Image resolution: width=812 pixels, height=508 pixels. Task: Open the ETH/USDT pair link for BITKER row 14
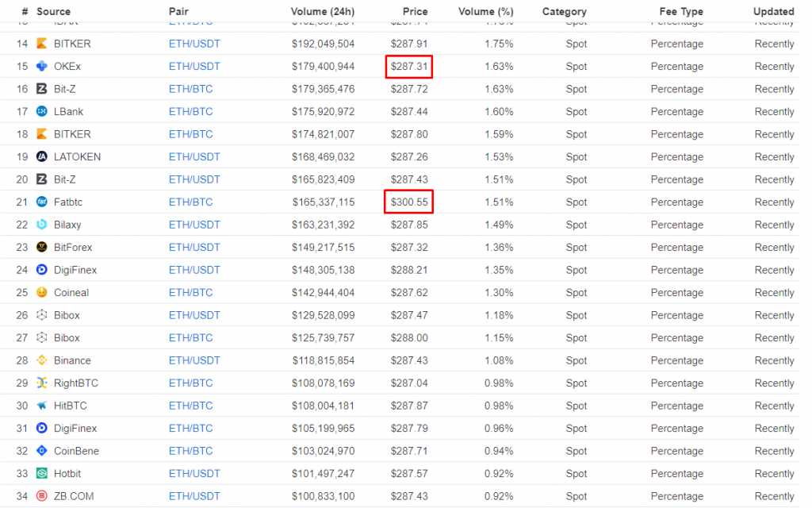point(195,44)
